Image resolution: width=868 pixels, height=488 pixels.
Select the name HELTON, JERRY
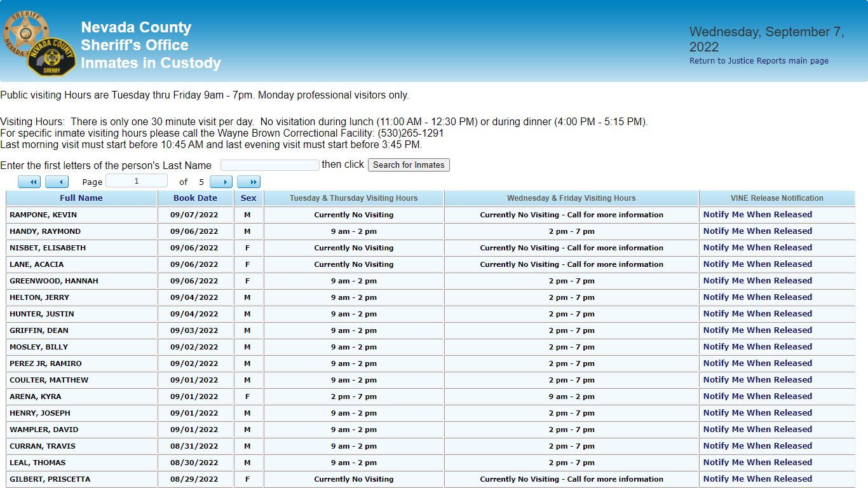[39, 297]
